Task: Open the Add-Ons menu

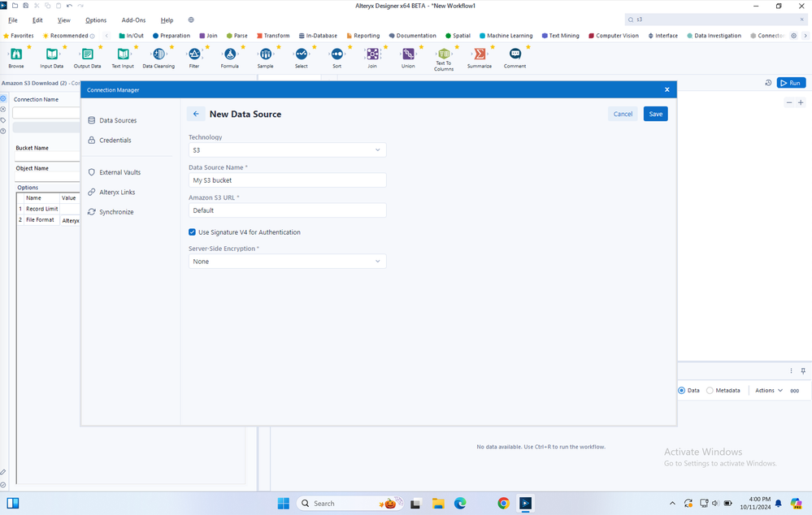Action: pyautogui.click(x=133, y=20)
